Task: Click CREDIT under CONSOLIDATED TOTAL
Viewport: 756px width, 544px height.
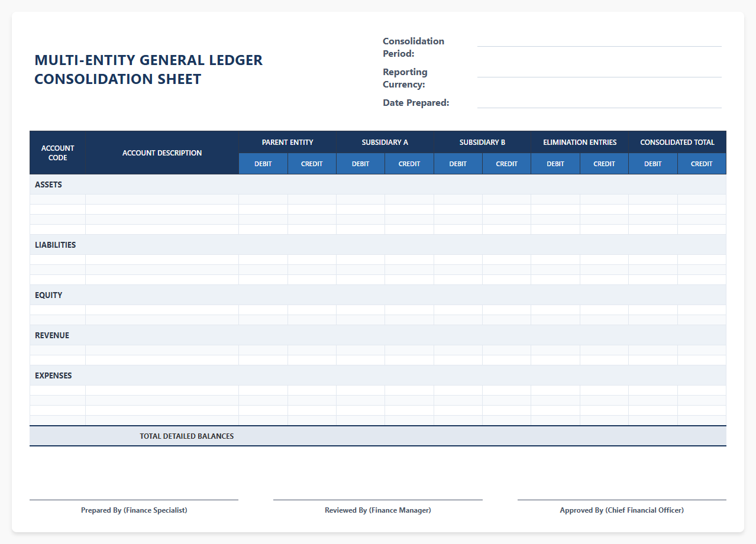Action: (702, 164)
